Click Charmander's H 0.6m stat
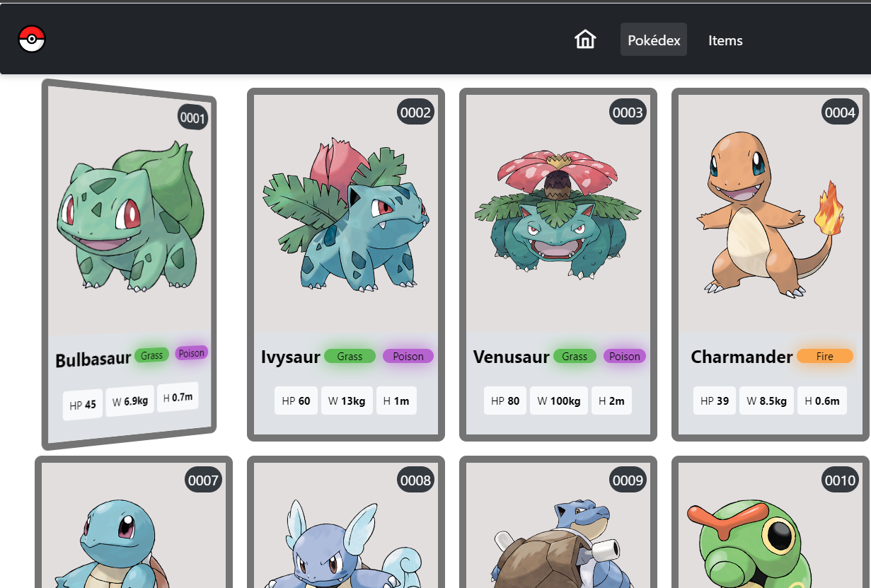Viewport: 871px width, 588px height. tap(822, 400)
